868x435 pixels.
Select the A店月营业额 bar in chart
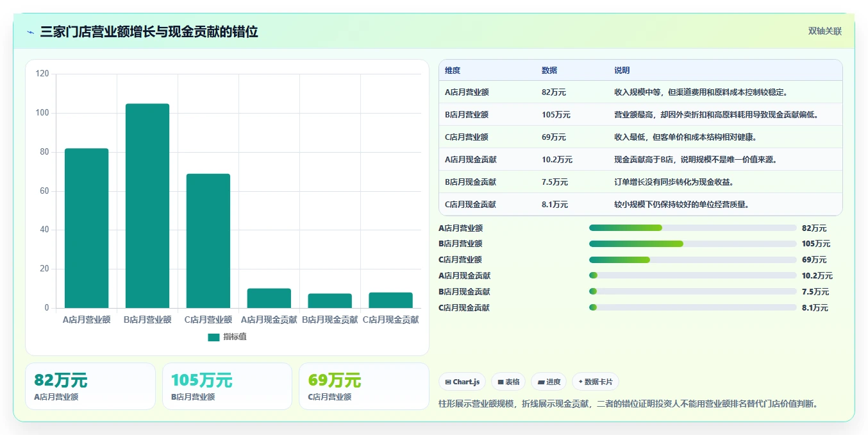pos(87,228)
